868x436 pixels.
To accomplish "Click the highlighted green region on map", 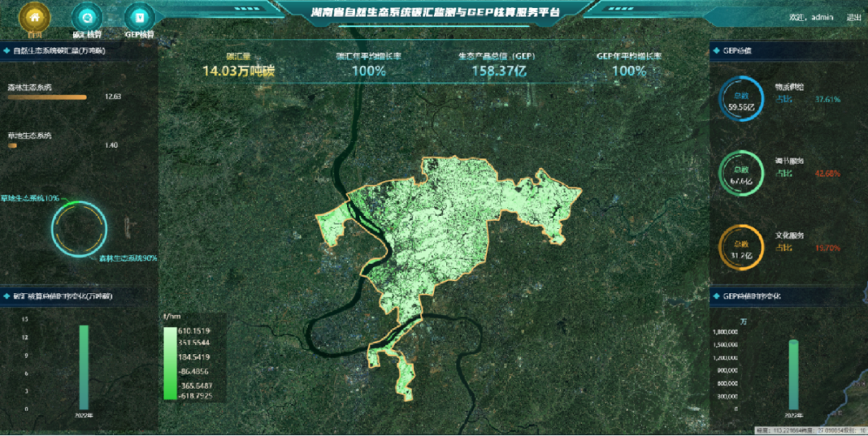I will tap(450, 233).
